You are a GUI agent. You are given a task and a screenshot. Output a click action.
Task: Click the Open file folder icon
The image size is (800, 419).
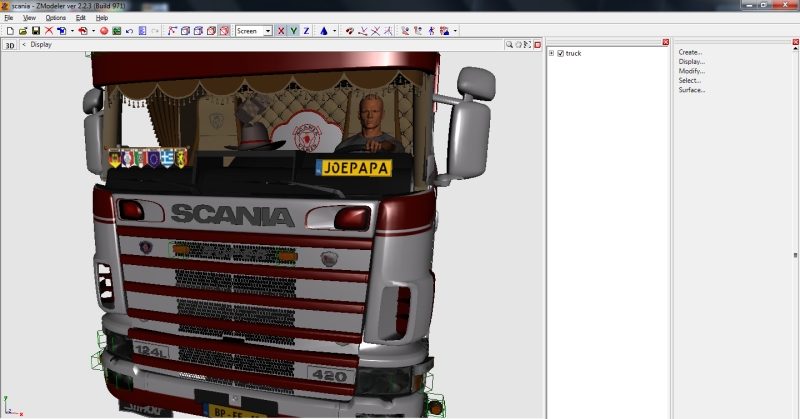pos(23,31)
